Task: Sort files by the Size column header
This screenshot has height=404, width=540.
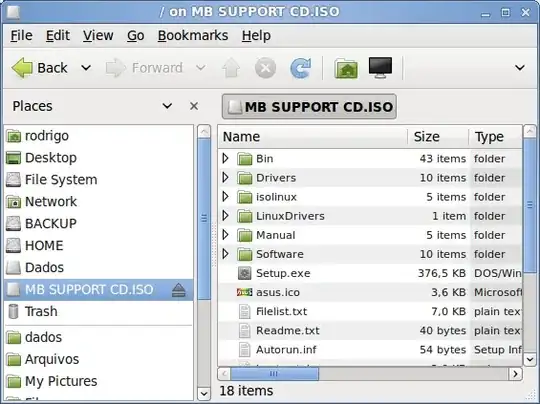Action: click(x=438, y=137)
